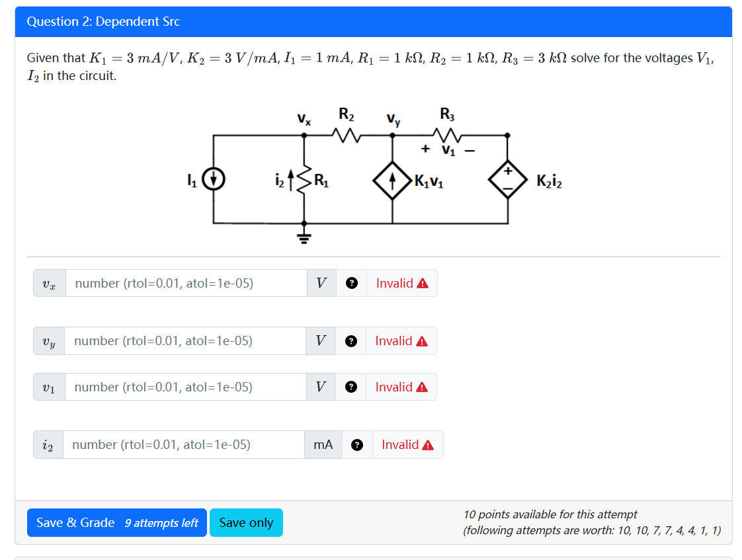Click the help icon next to the vy field
The width and height of the screenshot is (742, 560).
[x=351, y=340]
